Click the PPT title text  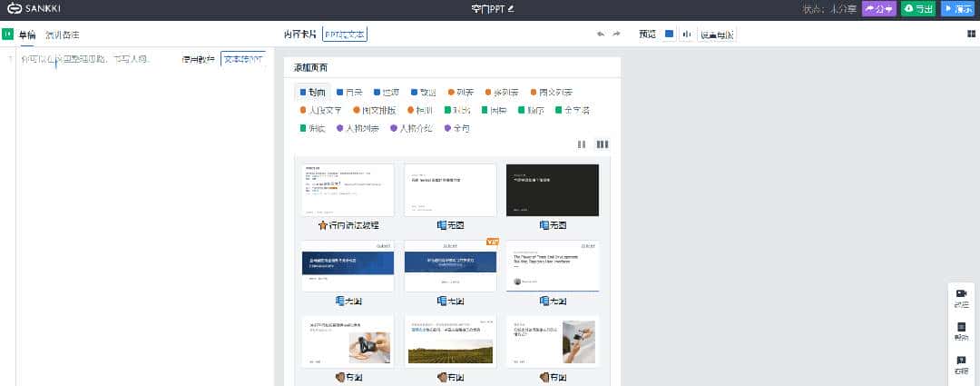(x=487, y=9)
